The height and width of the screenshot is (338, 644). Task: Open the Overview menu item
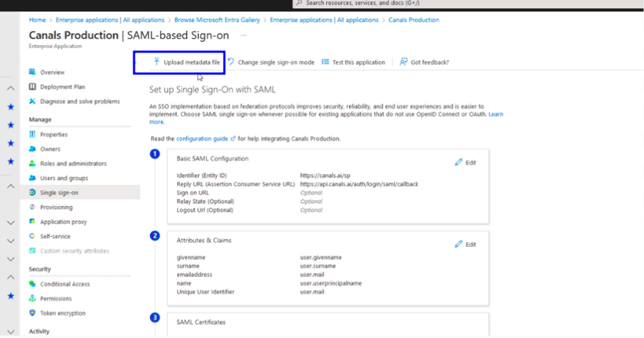coord(52,72)
